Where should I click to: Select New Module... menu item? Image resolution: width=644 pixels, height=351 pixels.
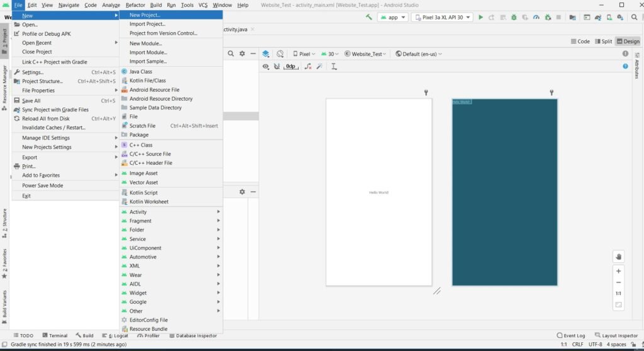pos(171,43)
